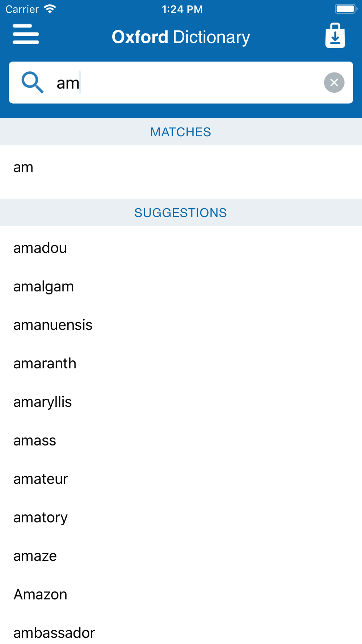Choose "amaranth" from the suggestions
This screenshot has width=362, height=644.
tap(45, 364)
